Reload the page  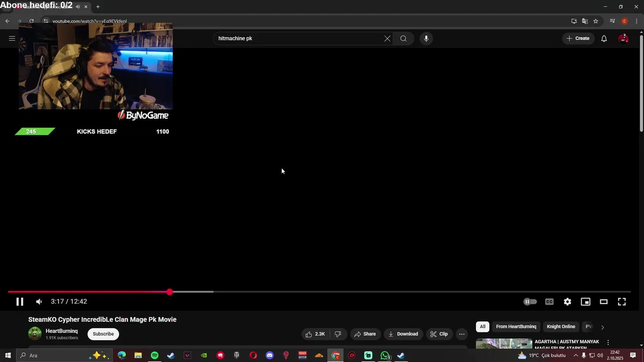(x=31, y=21)
